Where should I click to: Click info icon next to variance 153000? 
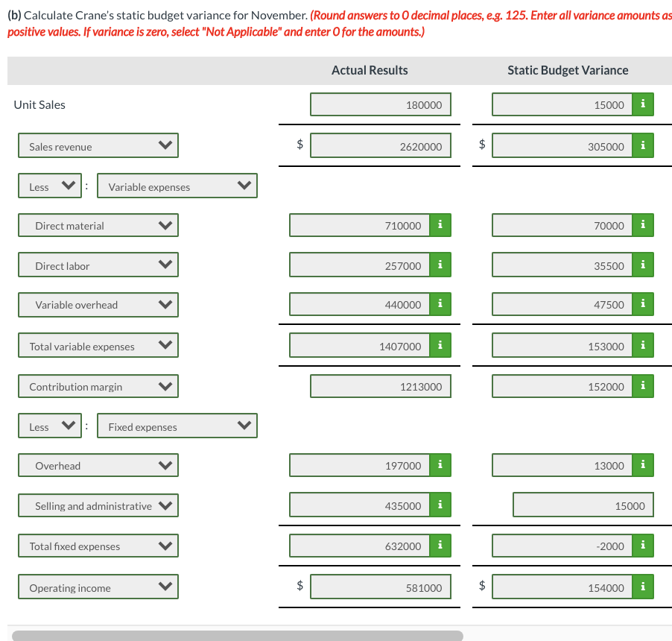pyautogui.click(x=643, y=346)
